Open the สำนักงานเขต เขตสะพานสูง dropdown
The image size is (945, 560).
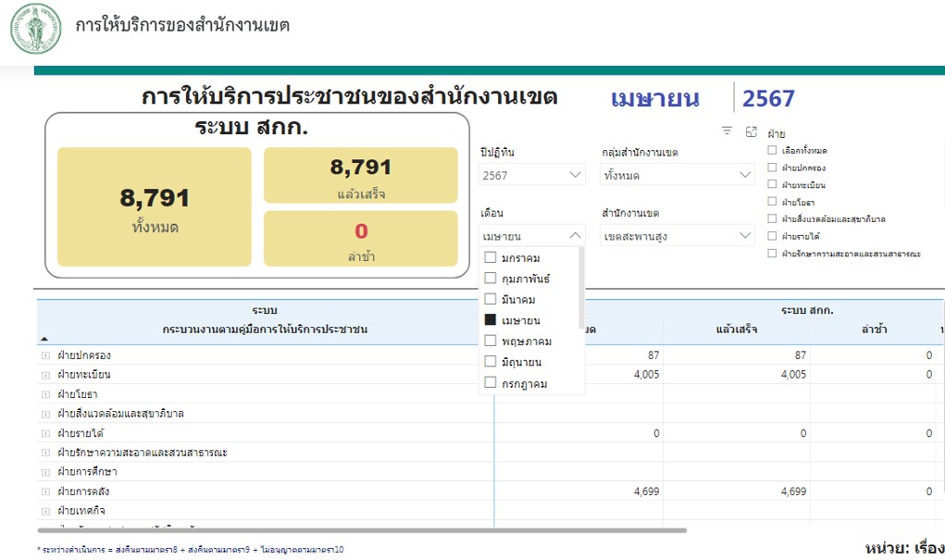(678, 236)
